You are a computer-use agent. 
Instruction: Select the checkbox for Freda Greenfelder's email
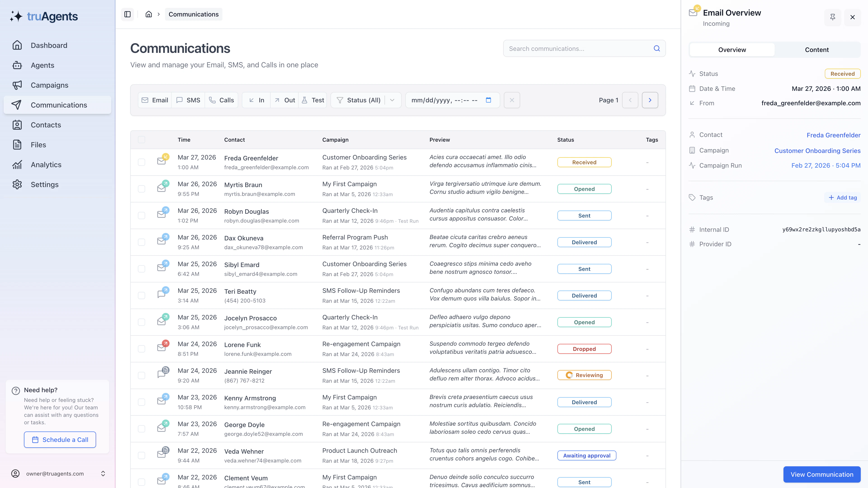click(x=142, y=162)
